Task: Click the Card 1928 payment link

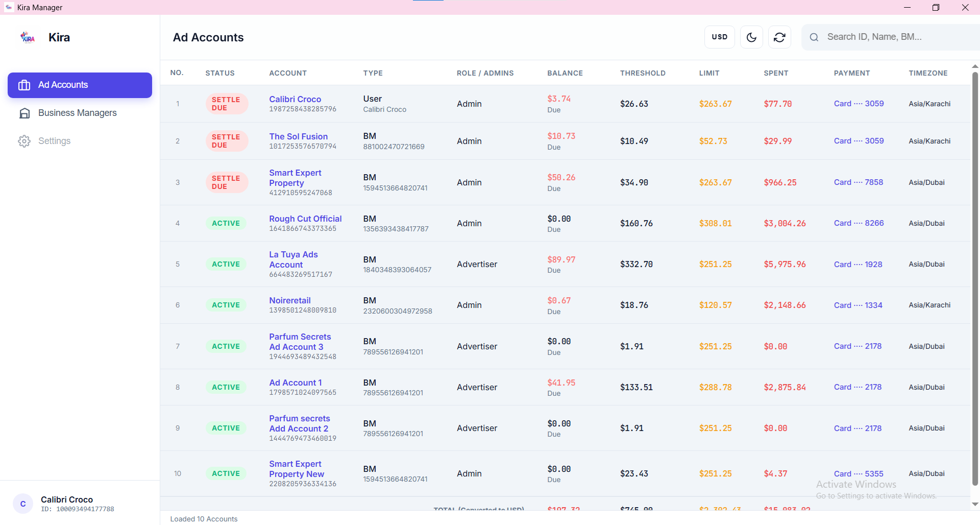Action: tap(858, 265)
